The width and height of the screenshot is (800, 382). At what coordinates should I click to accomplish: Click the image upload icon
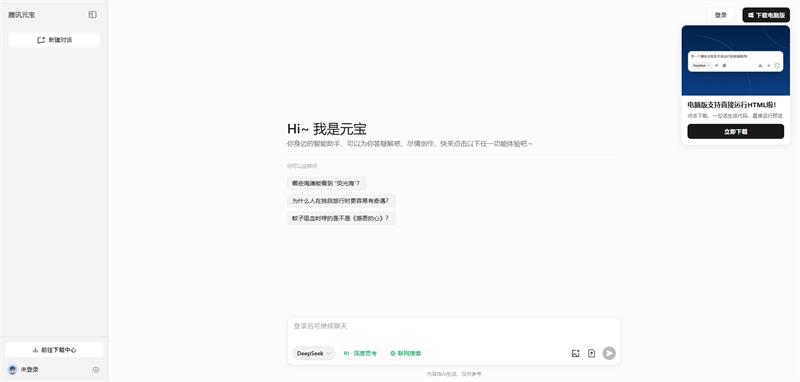click(x=576, y=353)
